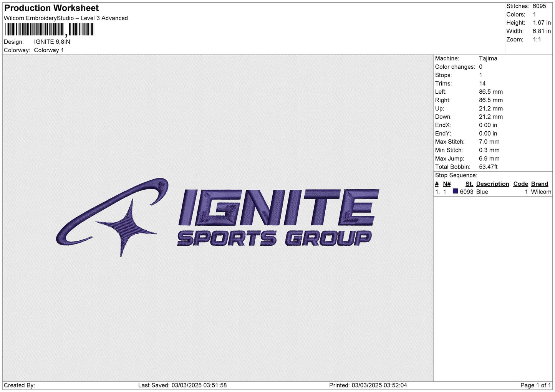This screenshot has width=555, height=392.
Task: Click the 'Colorway 1' value
Action: (49, 50)
